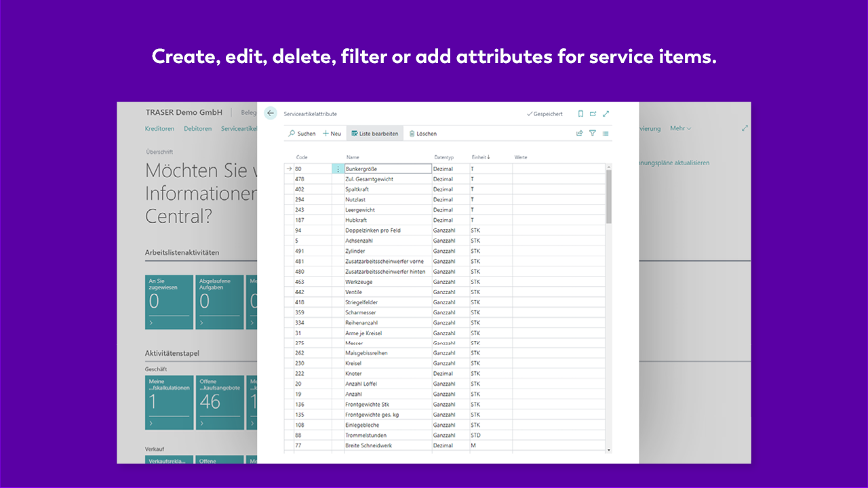Click the bookmark icon next to Gespeichert
The width and height of the screenshot is (868, 488).
tap(580, 114)
